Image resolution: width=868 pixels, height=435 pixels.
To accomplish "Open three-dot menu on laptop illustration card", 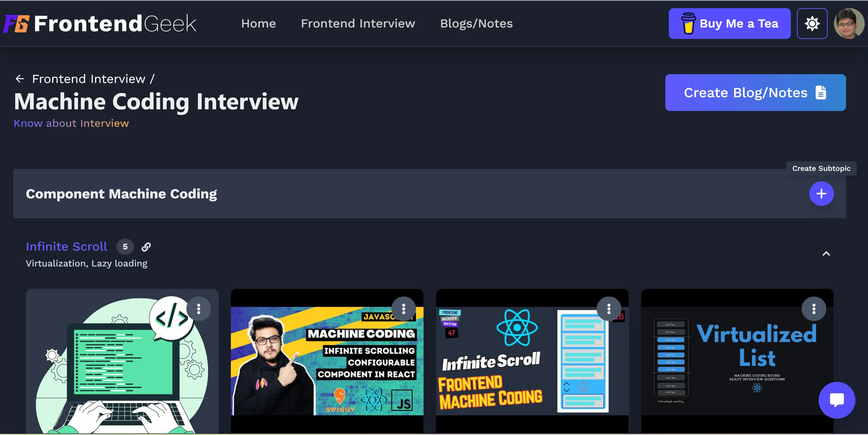I will (199, 309).
